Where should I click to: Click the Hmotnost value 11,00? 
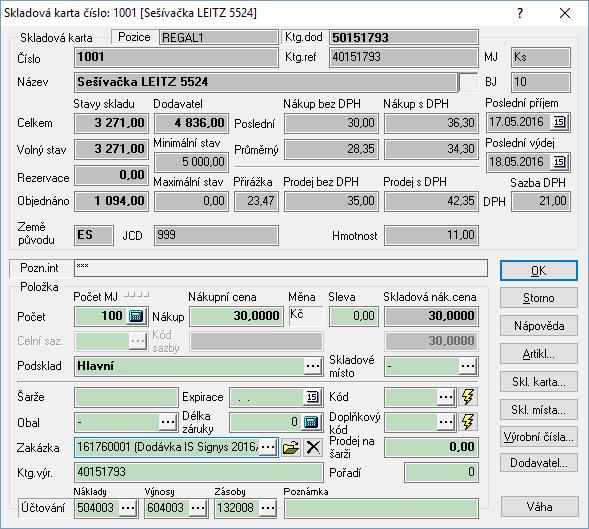431,236
